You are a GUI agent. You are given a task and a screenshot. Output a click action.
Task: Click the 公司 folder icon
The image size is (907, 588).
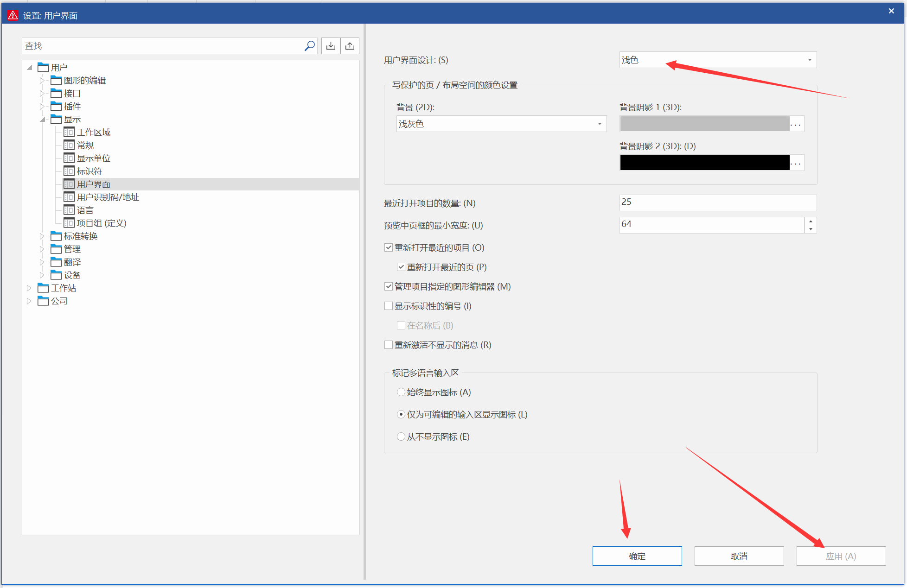click(x=43, y=301)
